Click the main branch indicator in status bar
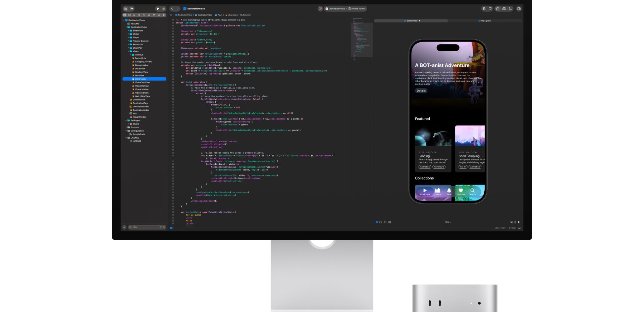The image size is (644, 312). coord(513,228)
